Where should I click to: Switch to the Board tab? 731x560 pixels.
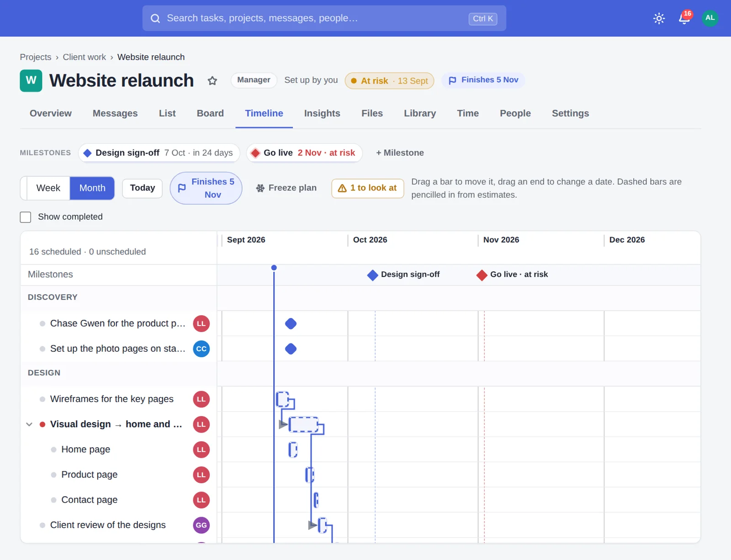click(210, 113)
